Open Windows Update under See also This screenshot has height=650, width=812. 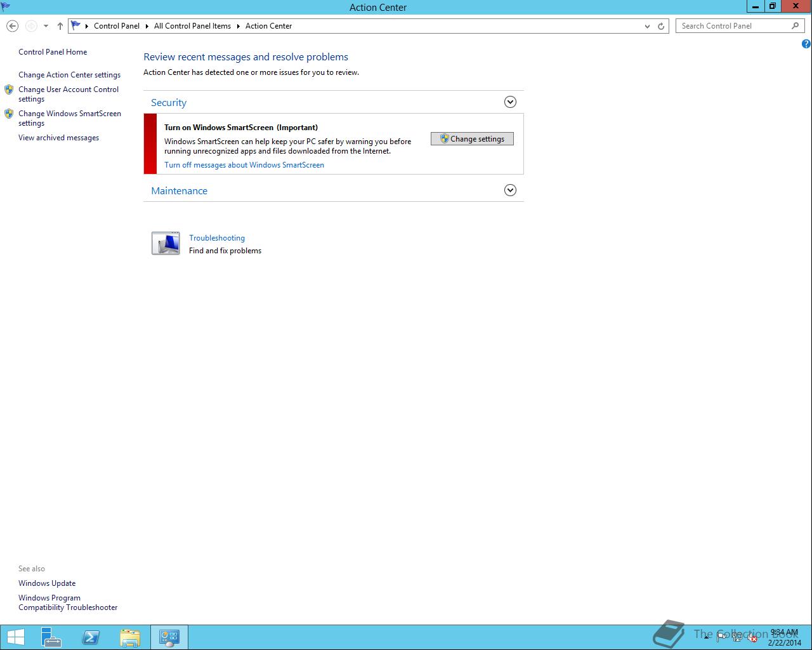(x=47, y=583)
